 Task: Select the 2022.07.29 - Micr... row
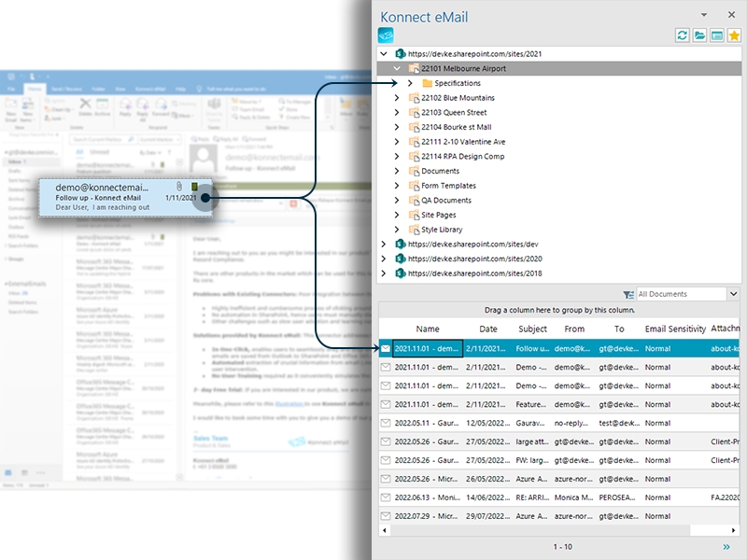click(559, 516)
